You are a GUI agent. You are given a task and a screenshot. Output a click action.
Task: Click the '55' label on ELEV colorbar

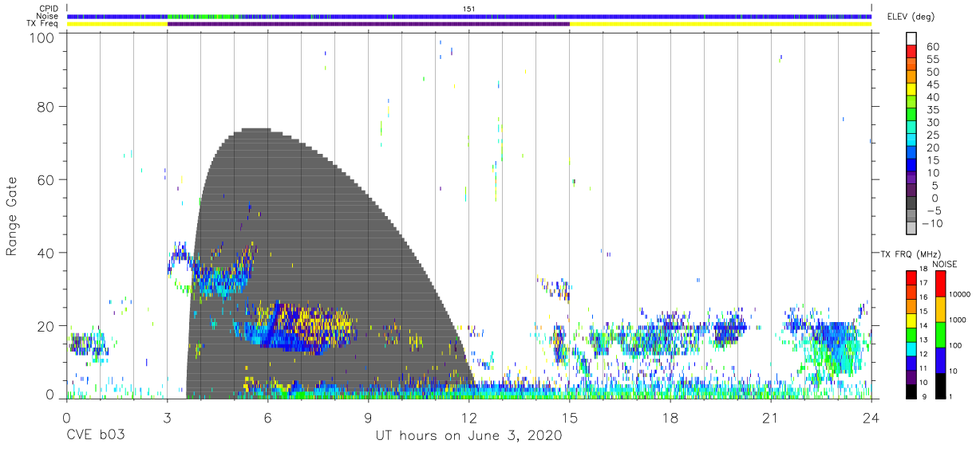[x=932, y=60]
